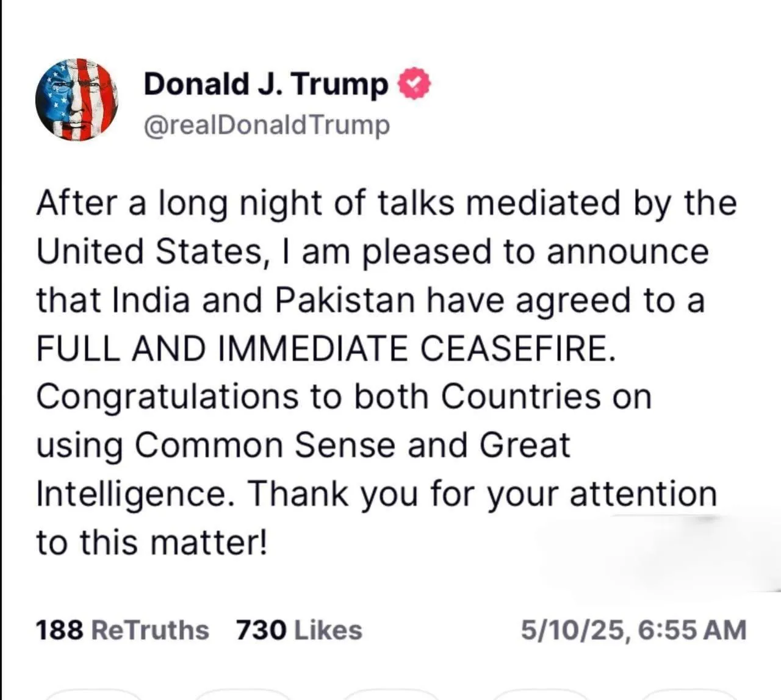Click the Donald J. Trump display name
Screen dimensions: 781x700
(x=265, y=84)
